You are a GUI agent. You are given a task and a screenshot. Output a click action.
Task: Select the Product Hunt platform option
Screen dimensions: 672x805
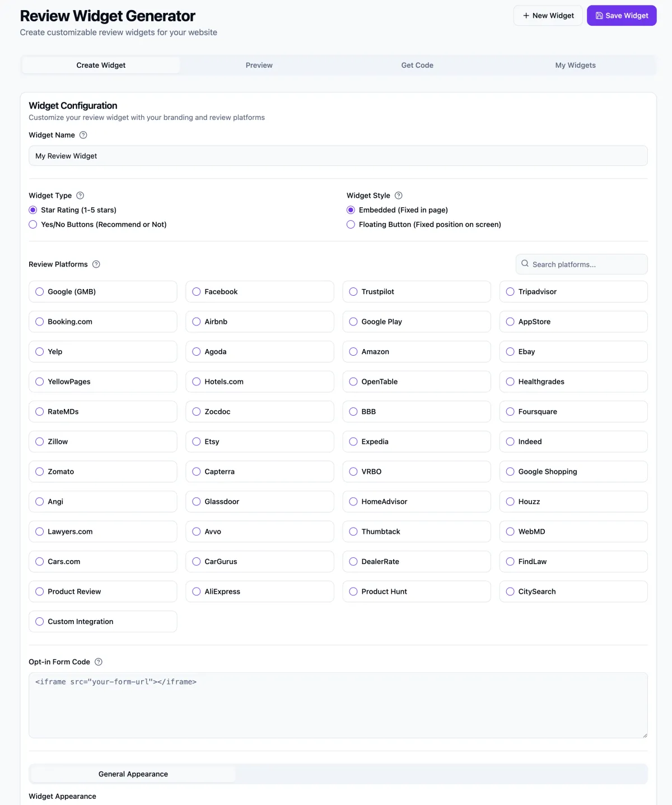pos(417,592)
